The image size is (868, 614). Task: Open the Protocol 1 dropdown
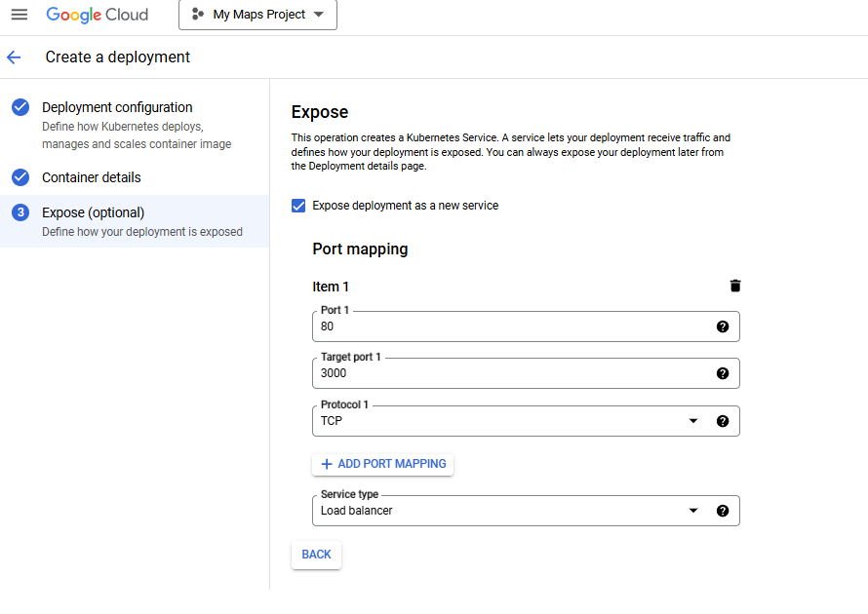tap(693, 421)
